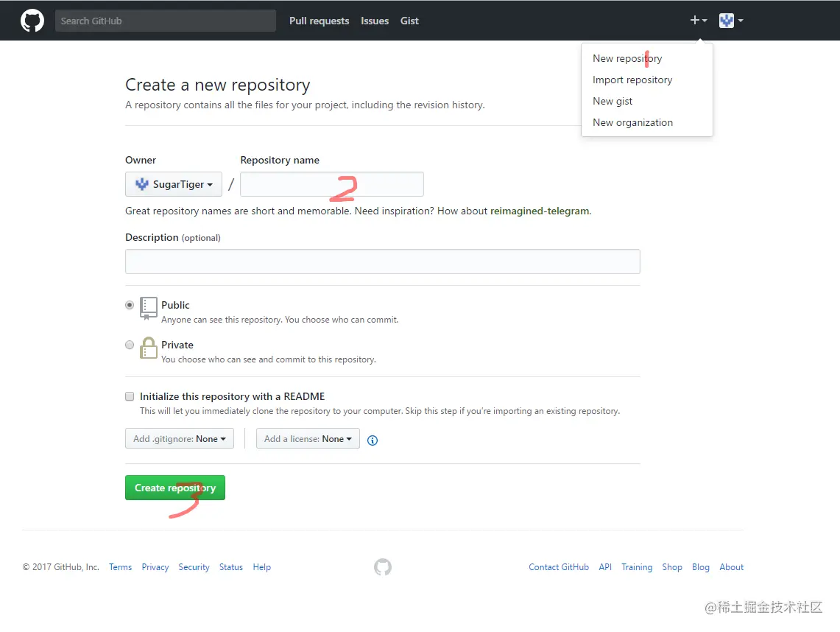
Task: Click the Private option label text
Action: (177, 345)
